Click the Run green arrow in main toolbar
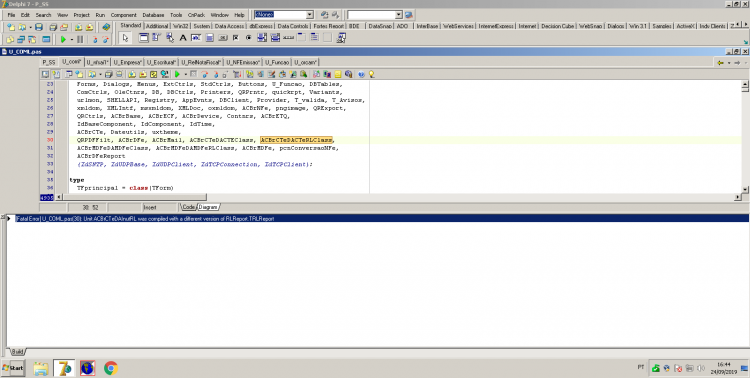750x378 pixels. [63, 39]
